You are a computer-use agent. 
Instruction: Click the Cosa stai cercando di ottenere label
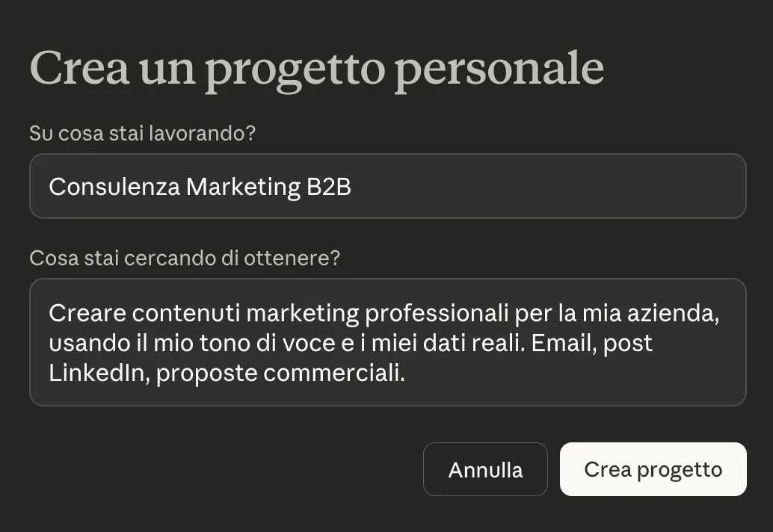185,258
